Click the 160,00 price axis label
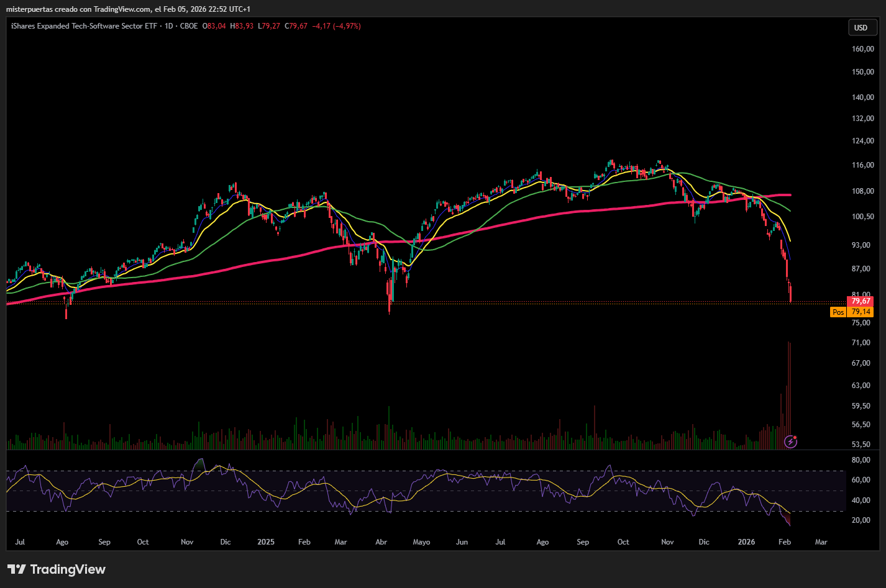886x588 pixels. coord(863,49)
